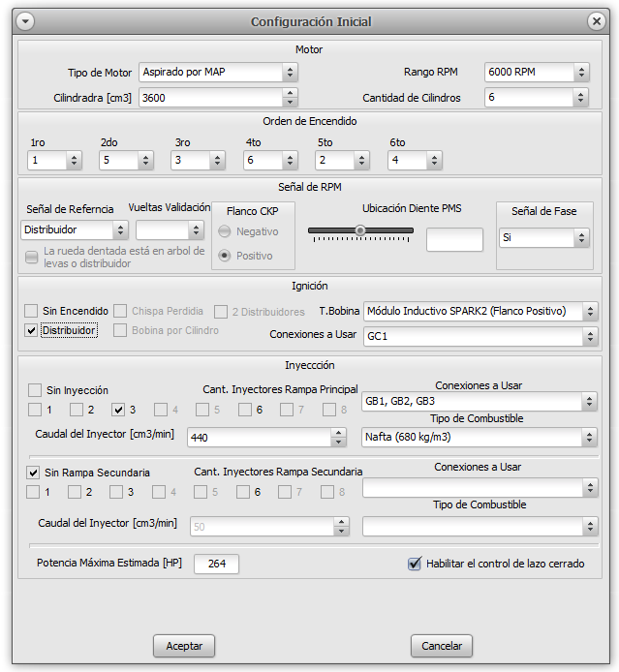Toggle rueda dentada en arbol de levas checkbox
Image resolution: width=619 pixels, height=672 pixels.
tap(31, 258)
